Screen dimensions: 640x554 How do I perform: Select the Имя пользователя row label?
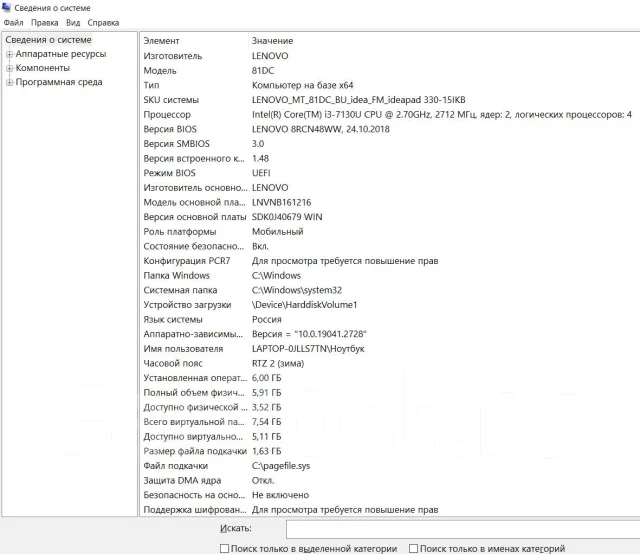[x=183, y=349]
